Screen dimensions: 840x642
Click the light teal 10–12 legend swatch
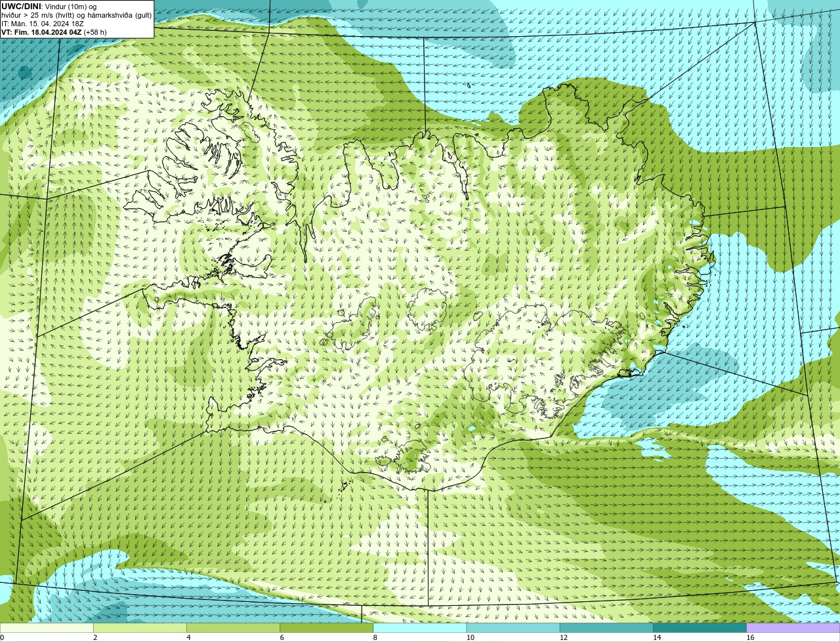click(513, 628)
